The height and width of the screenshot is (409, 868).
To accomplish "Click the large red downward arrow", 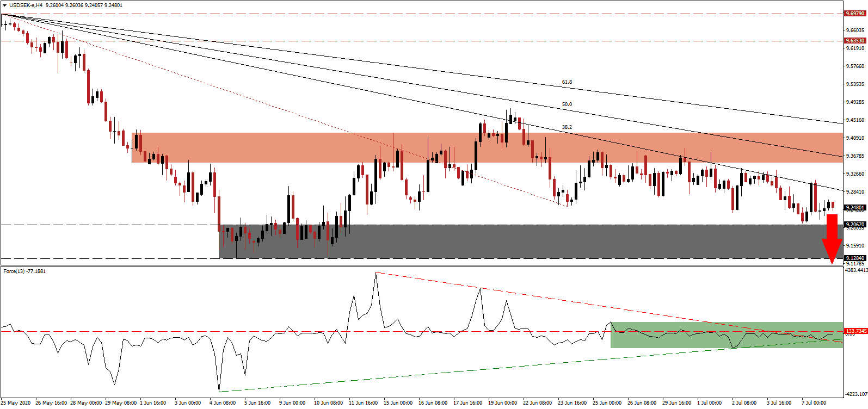I will (832, 238).
